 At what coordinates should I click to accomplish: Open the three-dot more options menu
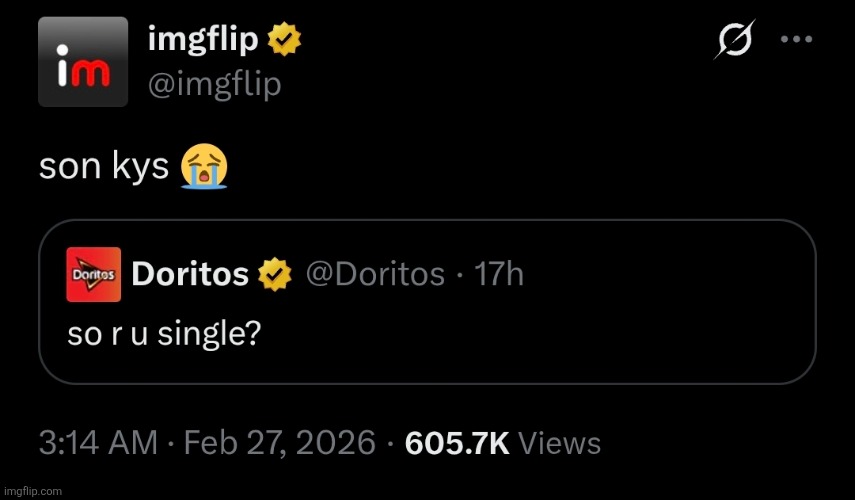click(x=797, y=40)
